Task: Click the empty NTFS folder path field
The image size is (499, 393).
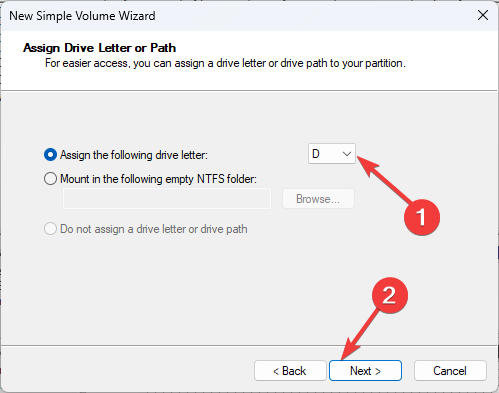Action: (x=167, y=199)
